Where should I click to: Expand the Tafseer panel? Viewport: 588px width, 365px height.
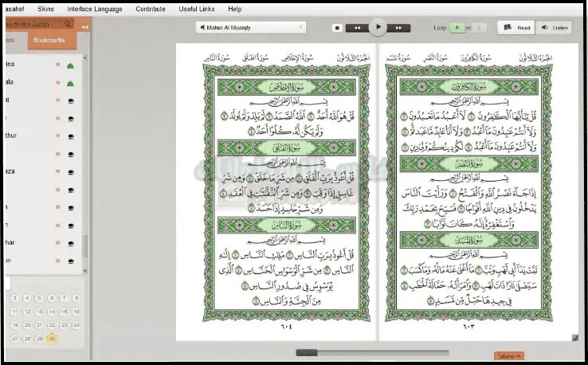click(x=508, y=356)
